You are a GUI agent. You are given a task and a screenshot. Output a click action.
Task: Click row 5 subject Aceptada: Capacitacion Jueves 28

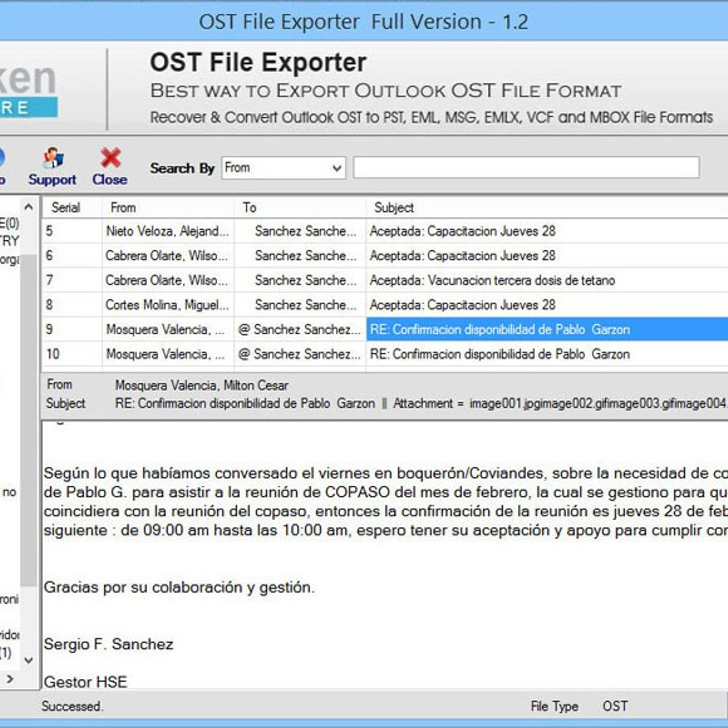click(463, 231)
